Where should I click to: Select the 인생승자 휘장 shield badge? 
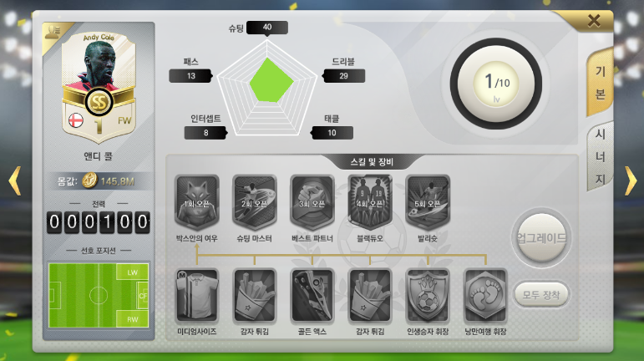point(428,296)
